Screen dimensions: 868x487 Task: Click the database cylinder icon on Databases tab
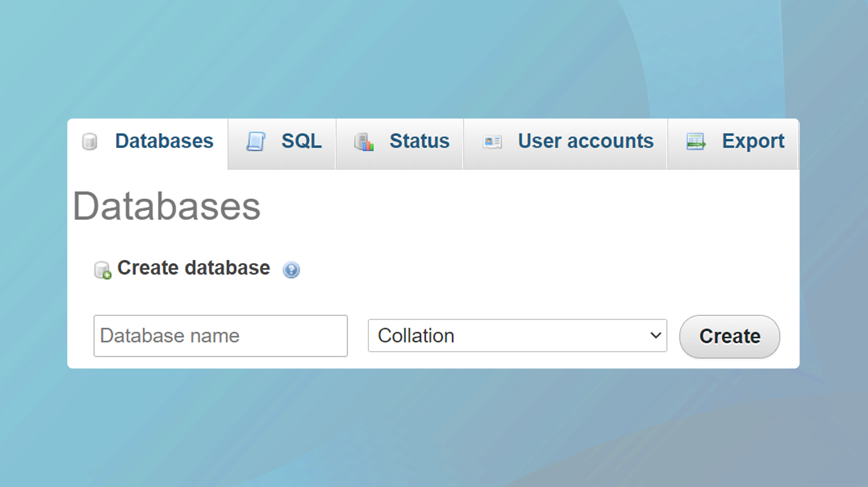(90, 142)
